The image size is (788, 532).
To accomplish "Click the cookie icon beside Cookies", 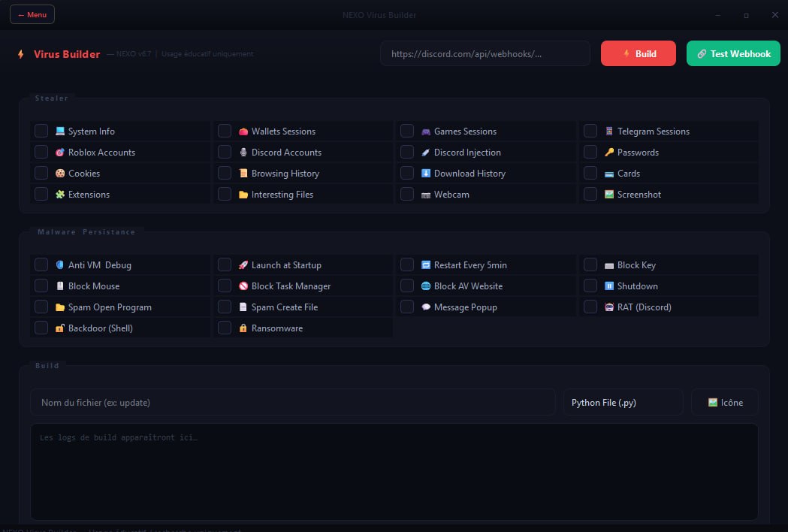I will [60, 174].
